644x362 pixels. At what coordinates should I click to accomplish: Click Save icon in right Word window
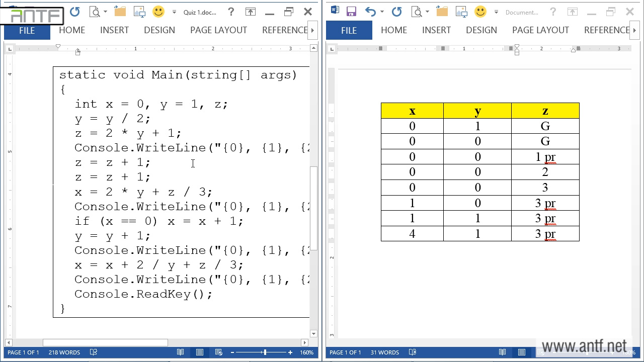(x=351, y=12)
